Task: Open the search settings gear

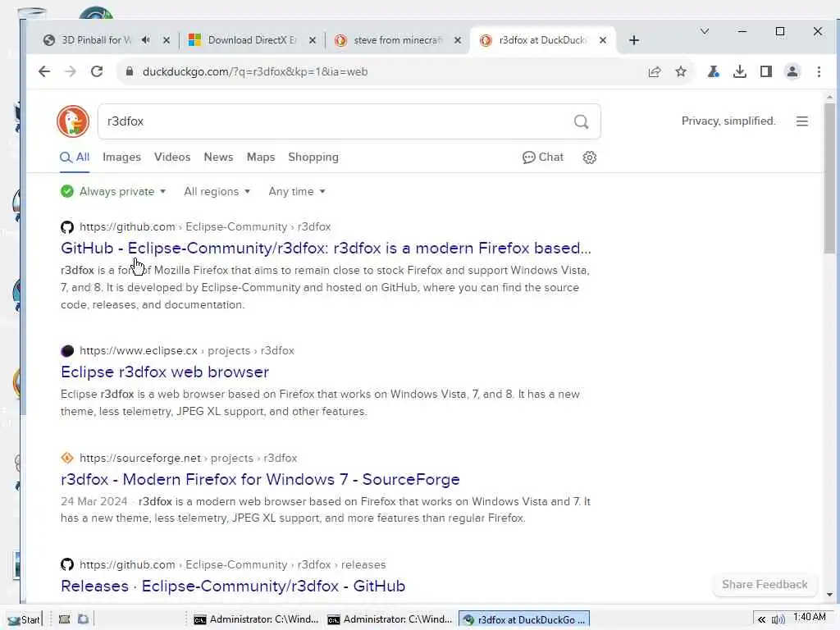Action: pos(590,157)
